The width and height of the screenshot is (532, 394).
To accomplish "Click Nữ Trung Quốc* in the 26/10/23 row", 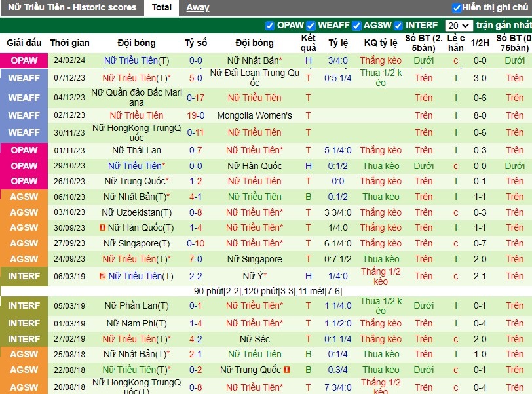I will tap(136, 181).
